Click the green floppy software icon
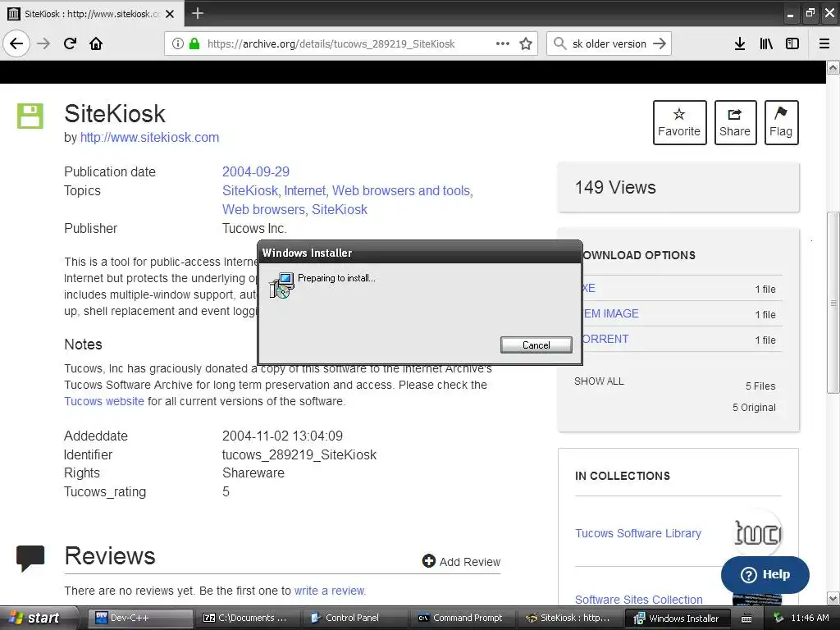840x630 pixels. (x=30, y=116)
